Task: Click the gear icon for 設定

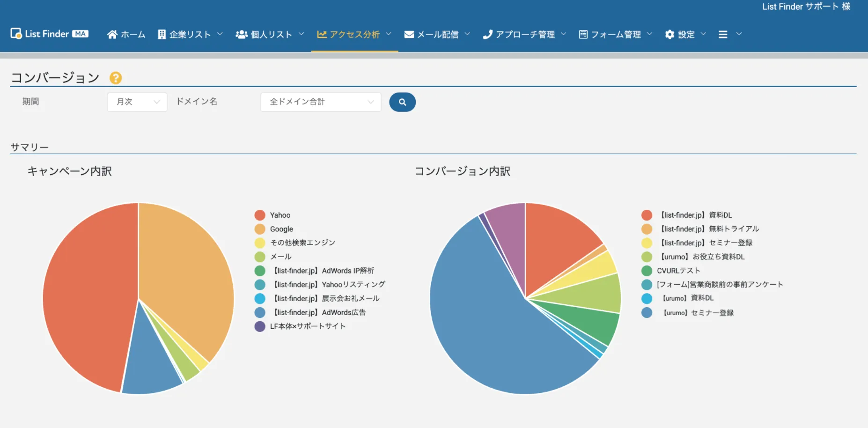Action: [669, 34]
